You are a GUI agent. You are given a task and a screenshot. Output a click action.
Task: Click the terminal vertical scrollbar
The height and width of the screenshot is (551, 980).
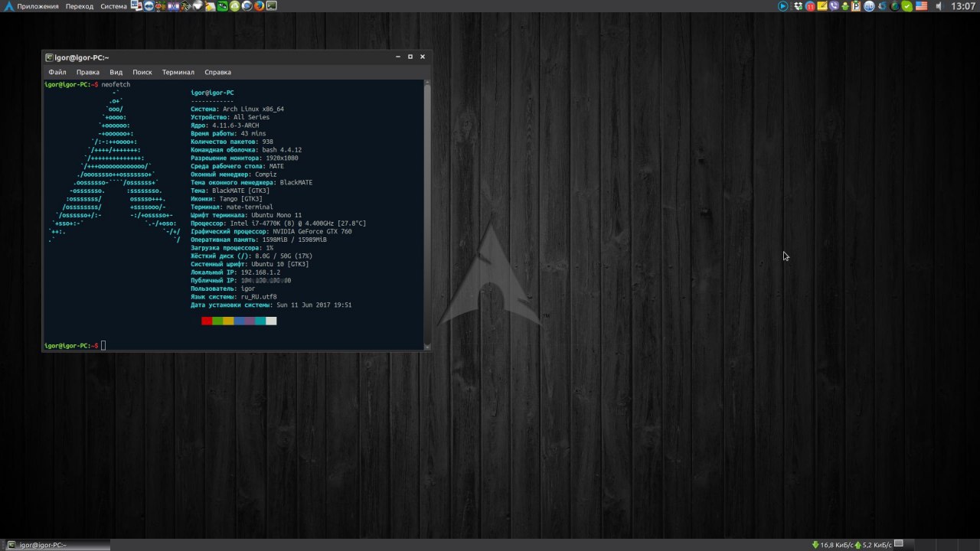[427, 214]
